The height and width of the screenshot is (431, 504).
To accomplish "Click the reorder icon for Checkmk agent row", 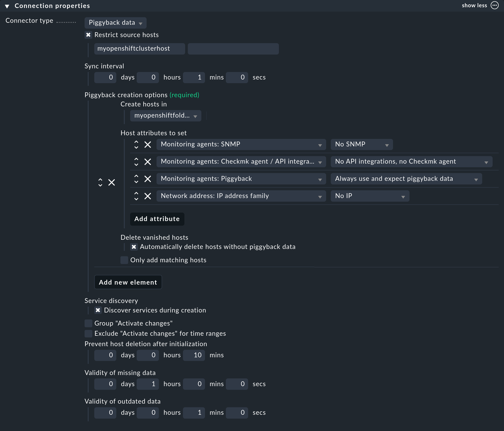I will [136, 162].
